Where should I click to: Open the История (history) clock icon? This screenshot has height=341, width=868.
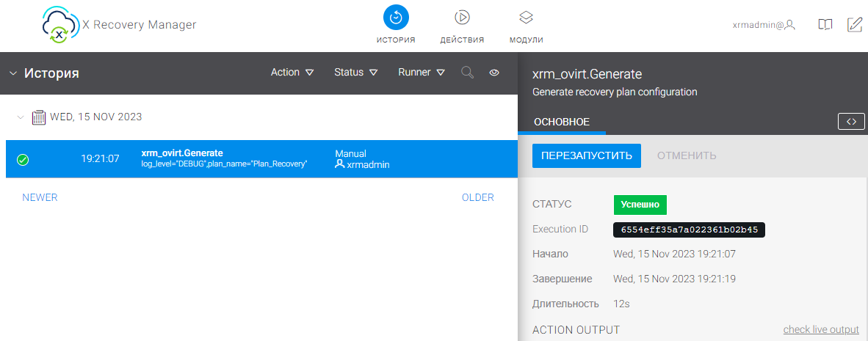[396, 18]
